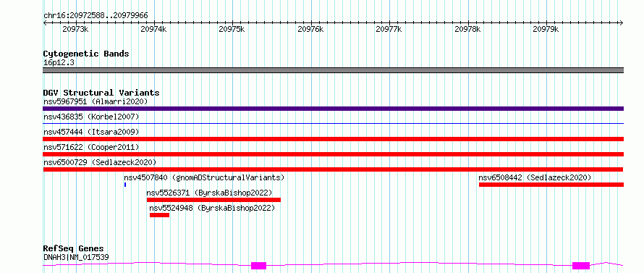Click the nsv6500729 (Sedlazeck2020) label
Image resolution: width=644 pixels, height=273 pixels.
(100, 162)
